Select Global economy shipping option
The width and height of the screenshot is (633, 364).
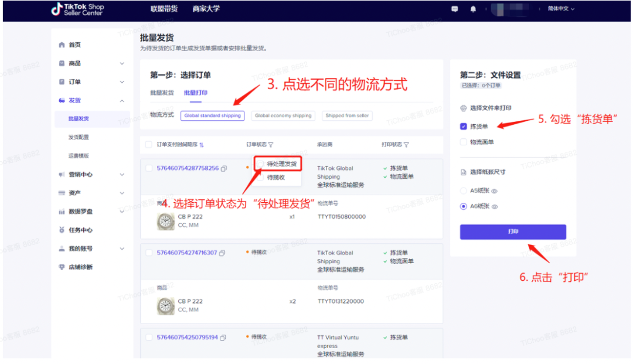[x=283, y=116]
